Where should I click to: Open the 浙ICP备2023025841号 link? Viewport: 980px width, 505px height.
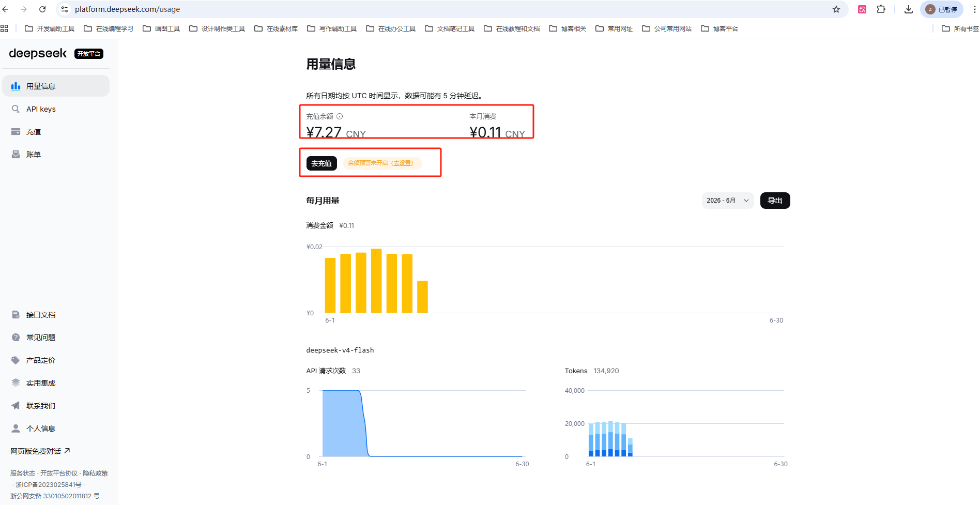coord(49,485)
